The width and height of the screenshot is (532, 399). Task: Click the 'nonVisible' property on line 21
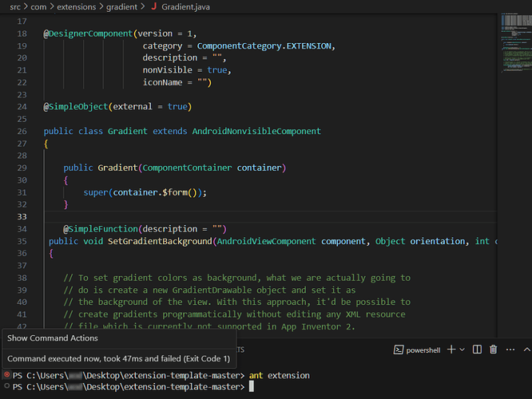coord(167,70)
